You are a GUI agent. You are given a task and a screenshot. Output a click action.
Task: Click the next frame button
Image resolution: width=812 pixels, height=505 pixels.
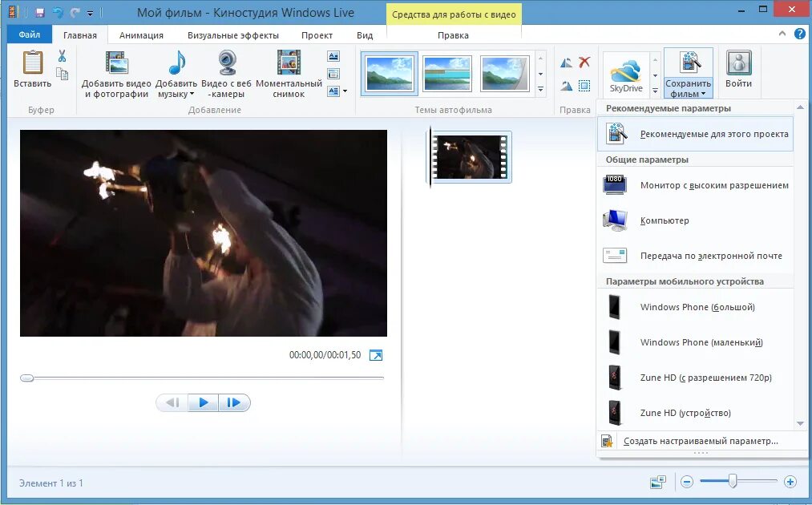(x=234, y=402)
